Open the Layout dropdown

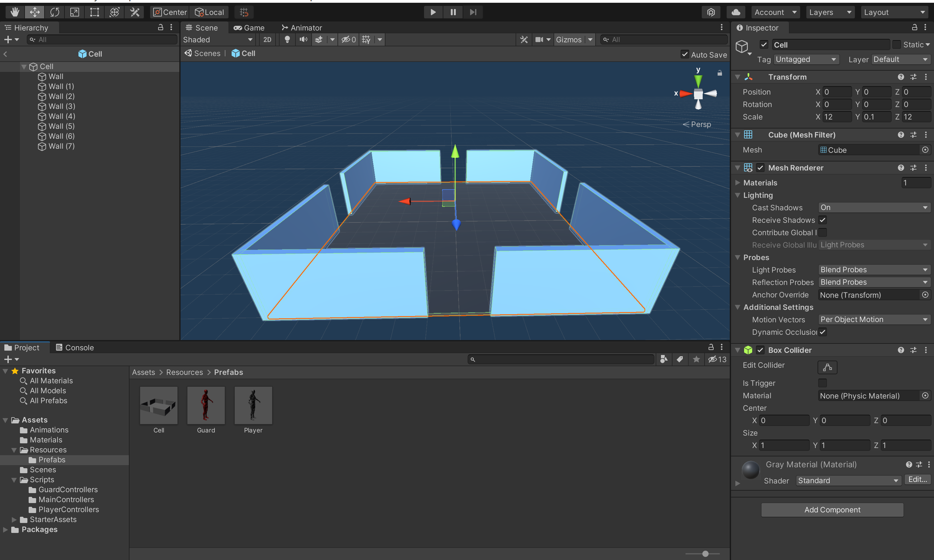(x=894, y=12)
